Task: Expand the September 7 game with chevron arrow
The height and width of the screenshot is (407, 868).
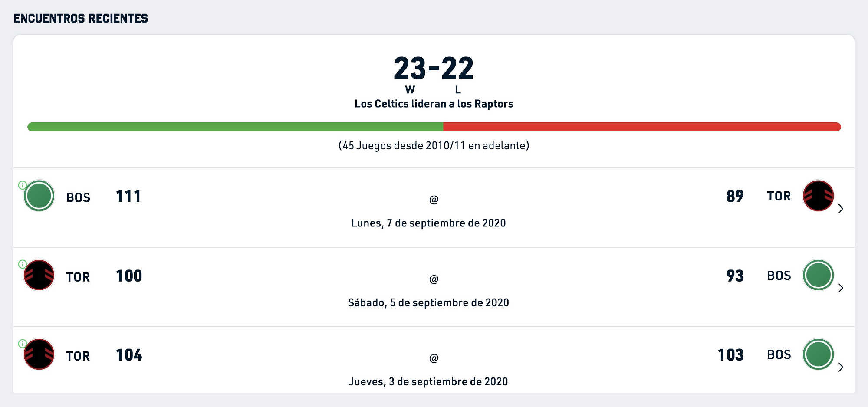Action: click(841, 209)
